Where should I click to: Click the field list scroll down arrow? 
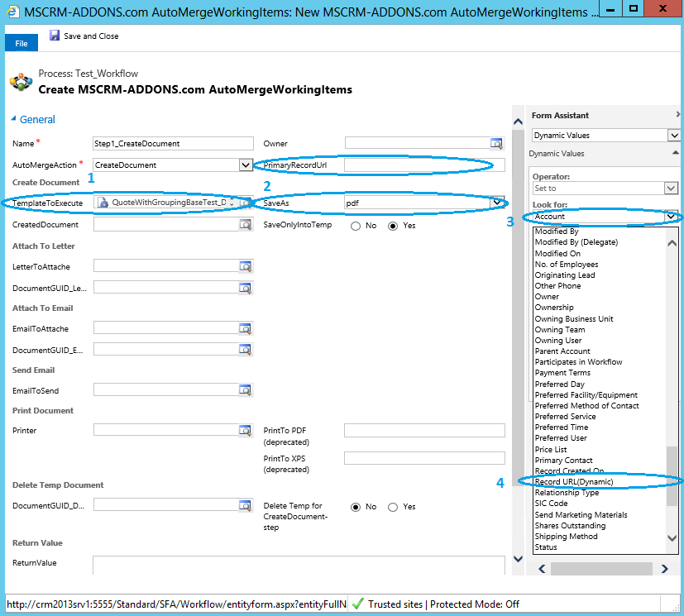pyautogui.click(x=672, y=537)
